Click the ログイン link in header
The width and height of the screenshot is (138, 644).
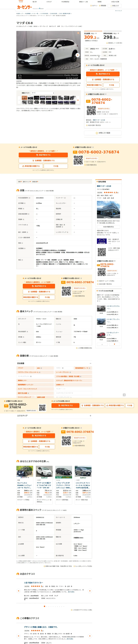click(94, 5)
